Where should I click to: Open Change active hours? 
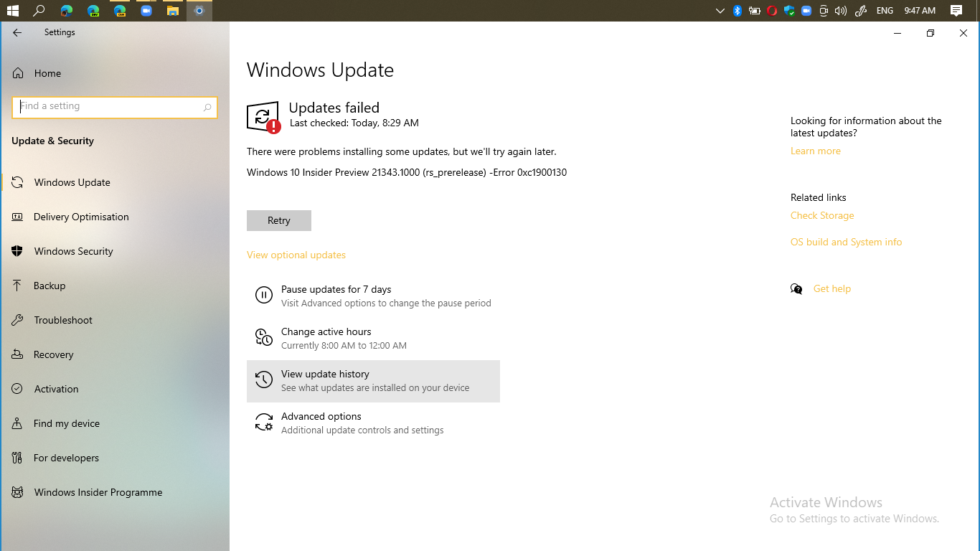[373, 338]
